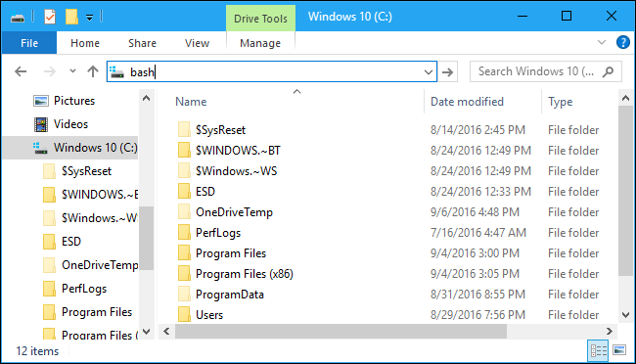Switch to Large icons view layout

(x=619, y=350)
